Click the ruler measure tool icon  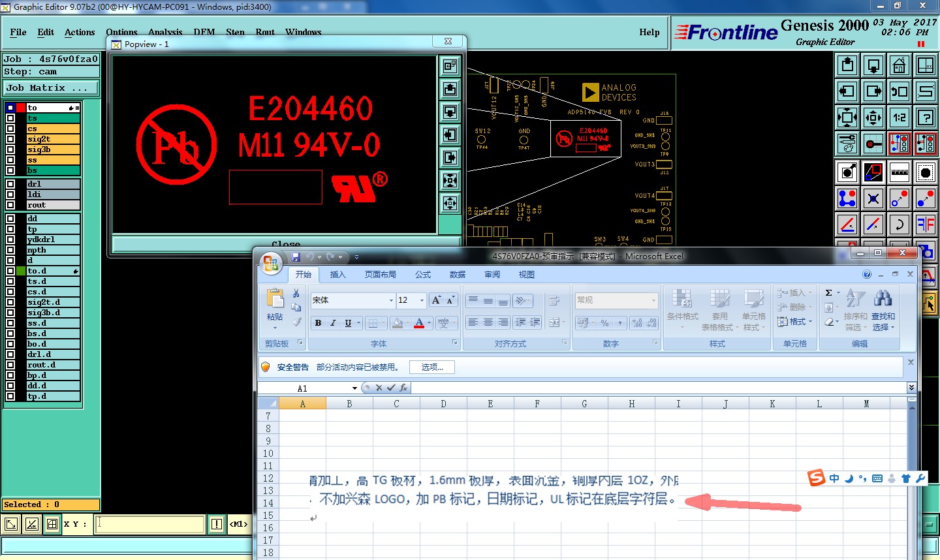(900, 172)
